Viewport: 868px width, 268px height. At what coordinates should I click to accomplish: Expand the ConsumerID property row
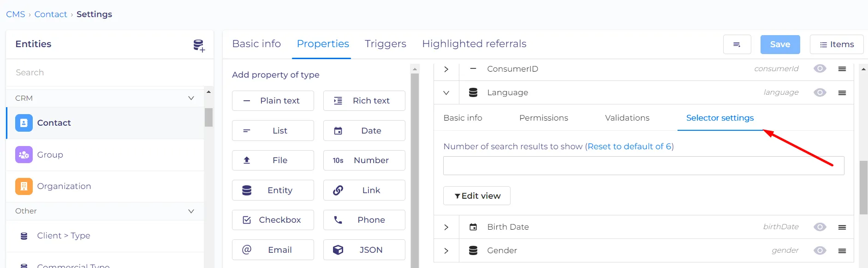(x=446, y=69)
